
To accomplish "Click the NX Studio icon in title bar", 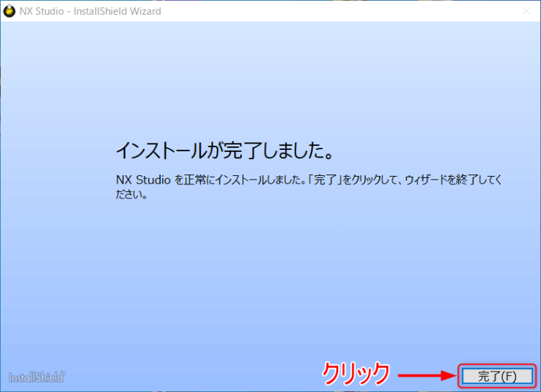I will pos(9,11).
